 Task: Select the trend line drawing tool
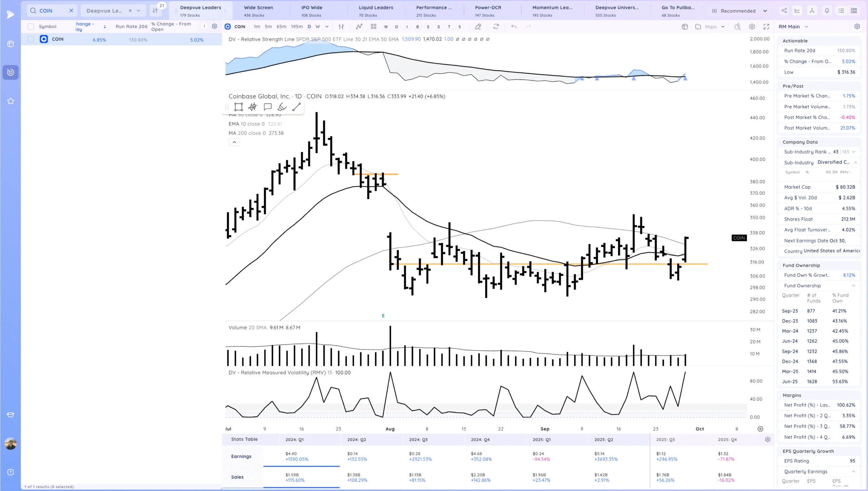click(x=297, y=107)
